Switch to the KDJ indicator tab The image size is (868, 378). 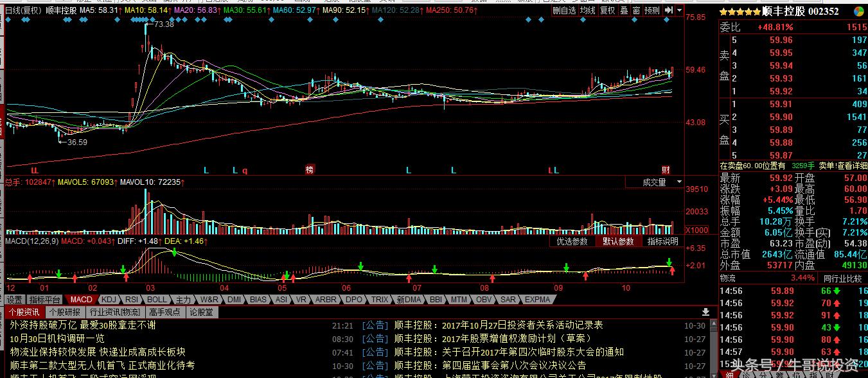point(111,299)
